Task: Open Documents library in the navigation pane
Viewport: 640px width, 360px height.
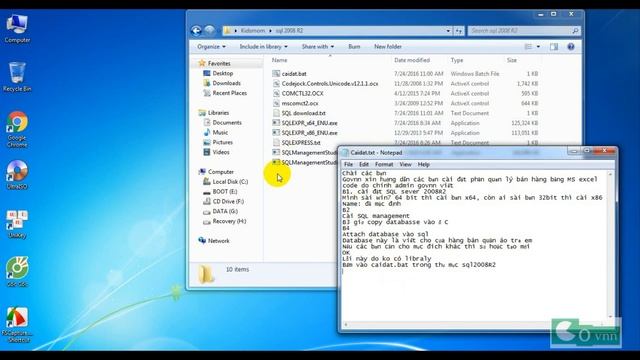Action: click(227, 122)
